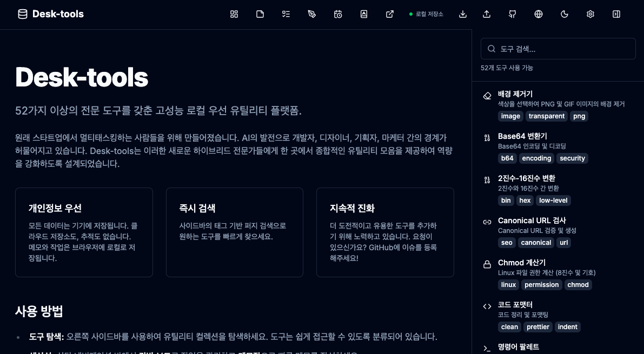Image resolution: width=644 pixels, height=354 pixels.
Task: Click the 'canonical' tag chip
Action: point(536,243)
